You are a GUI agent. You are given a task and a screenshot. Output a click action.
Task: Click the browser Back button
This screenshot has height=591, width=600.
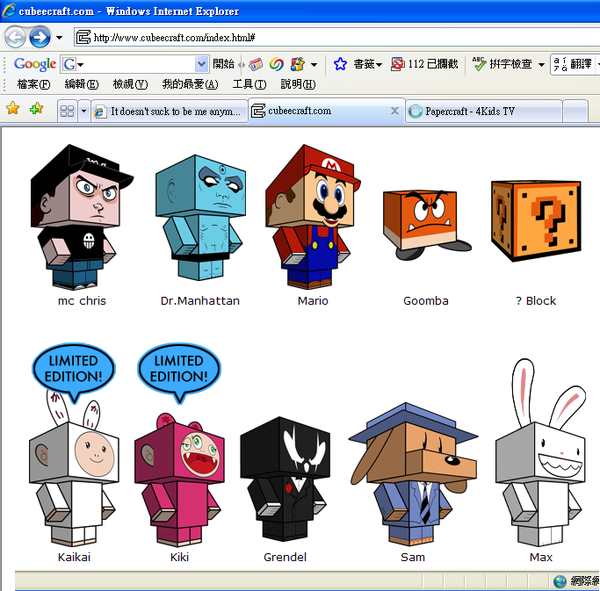pos(15,38)
